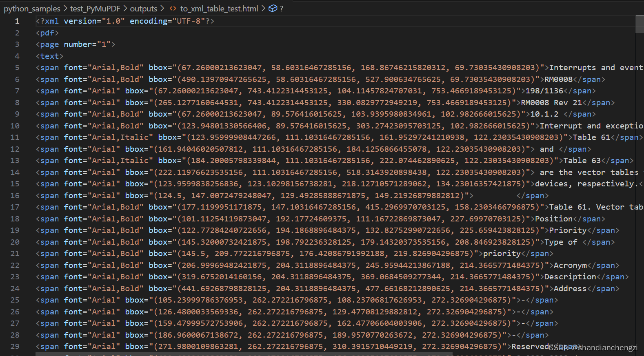Click line number 17 in gutter
Screen dimensions: 644x356
15,207
